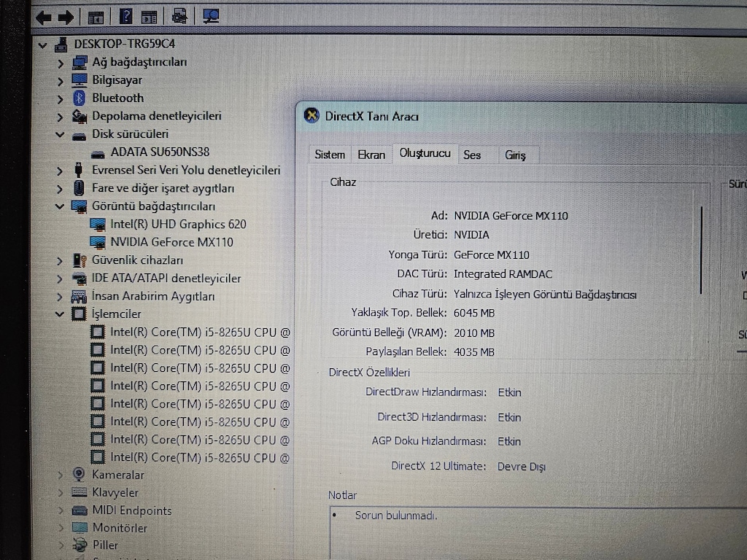Click the back arrow in Device Manager toolbar
Screen dimensions: 747x560
pyautogui.click(x=44, y=18)
